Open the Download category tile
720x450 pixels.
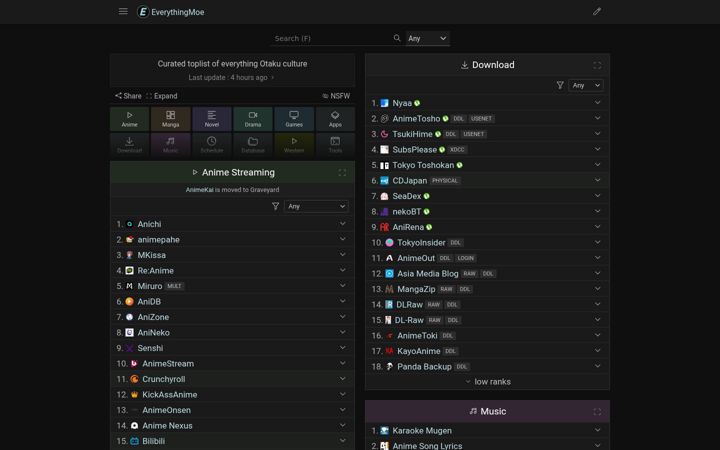point(129,145)
